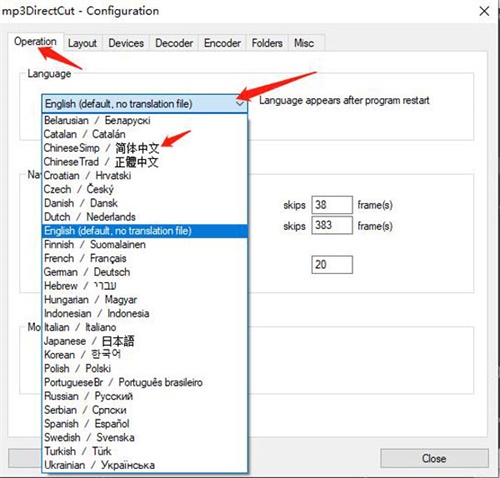The image size is (500, 478).
Task: Close the Configuration dialog with X
Action: [484, 11]
